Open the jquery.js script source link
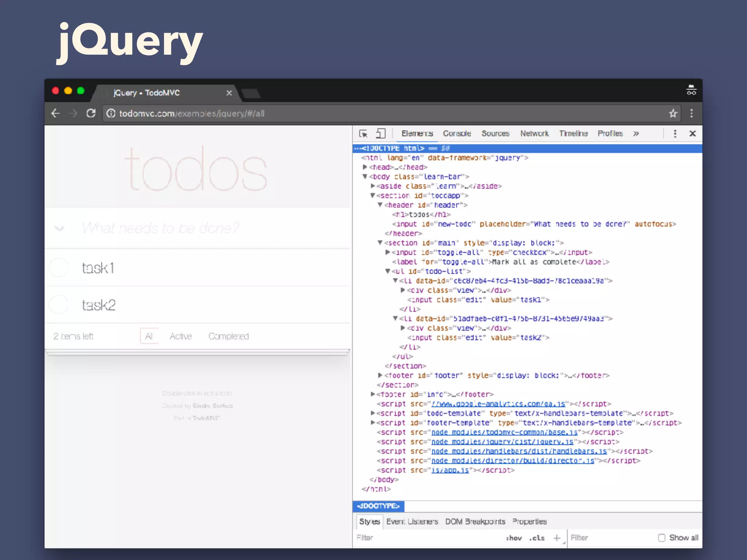Viewport: 747px width, 560px height. pyautogui.click(x=502, y=442)
